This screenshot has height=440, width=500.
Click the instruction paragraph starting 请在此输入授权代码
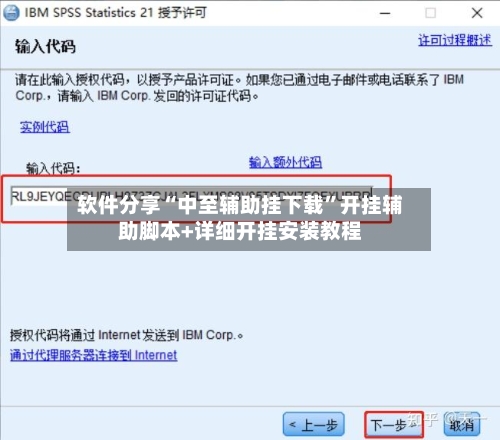[x=239, y=88]
